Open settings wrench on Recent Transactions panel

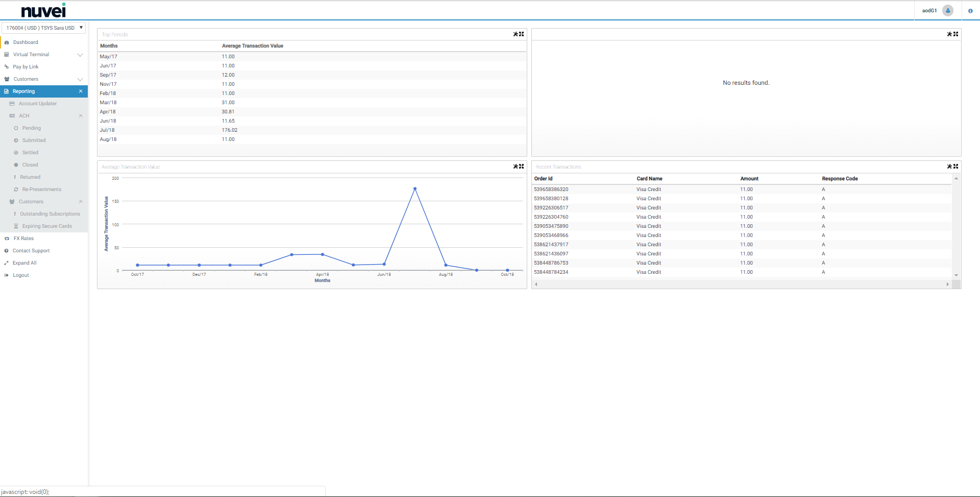pos(949,167)
